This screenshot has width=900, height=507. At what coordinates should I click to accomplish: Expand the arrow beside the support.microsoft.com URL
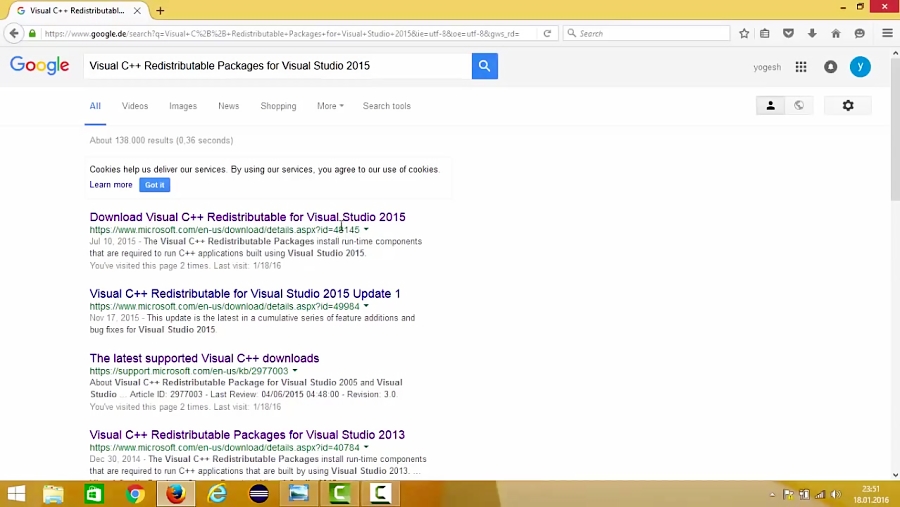295,371
